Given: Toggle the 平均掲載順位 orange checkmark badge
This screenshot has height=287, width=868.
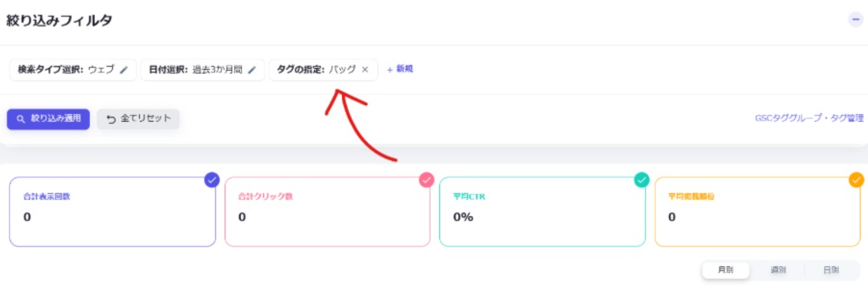Looking at the screenshot, I should [x=856, y=180].
